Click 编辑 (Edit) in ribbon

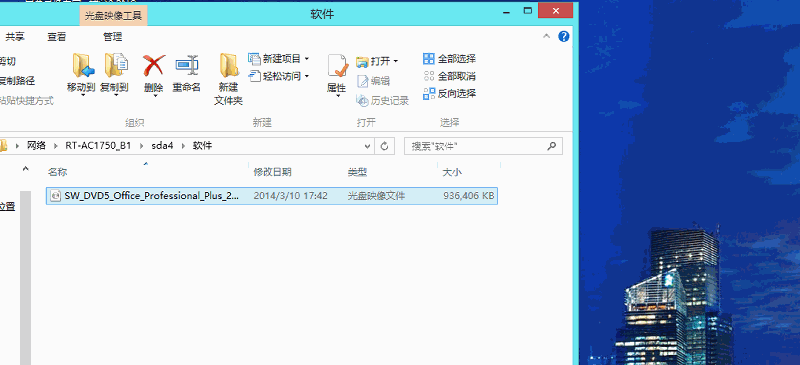(373, 81)
